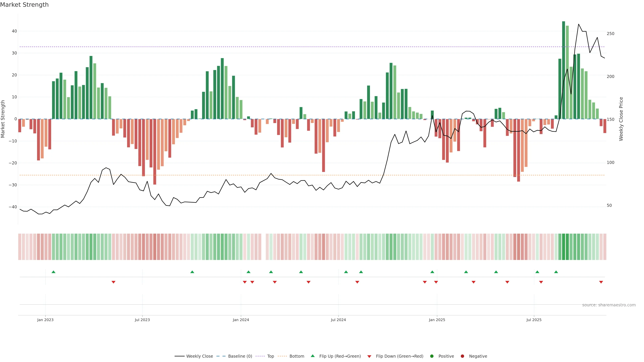Click the green Flip Up triangle in legend
The width and height of the screenshot is (644, 362).
[x=312, y=356]
